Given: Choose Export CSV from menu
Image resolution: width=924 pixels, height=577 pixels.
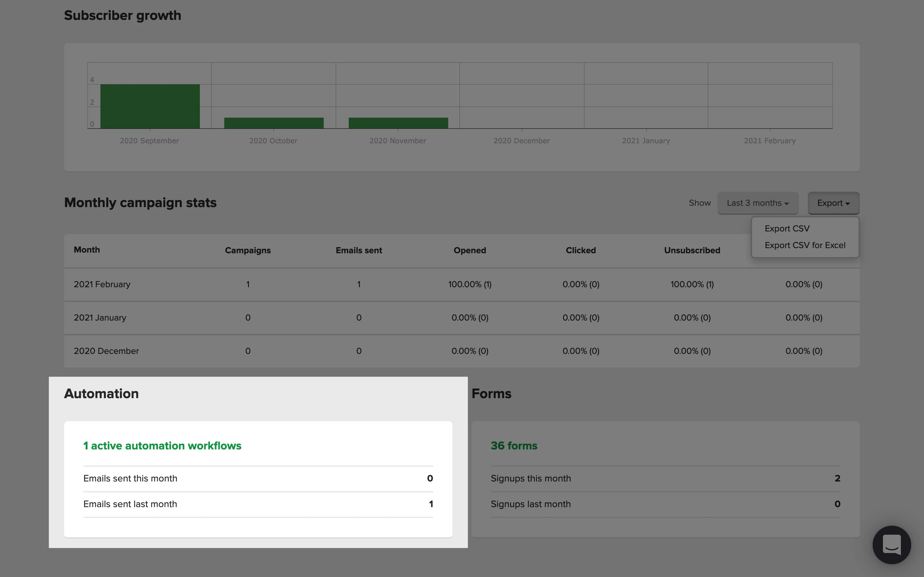Looking at the screenshot, I should click(x=787, y=229).
